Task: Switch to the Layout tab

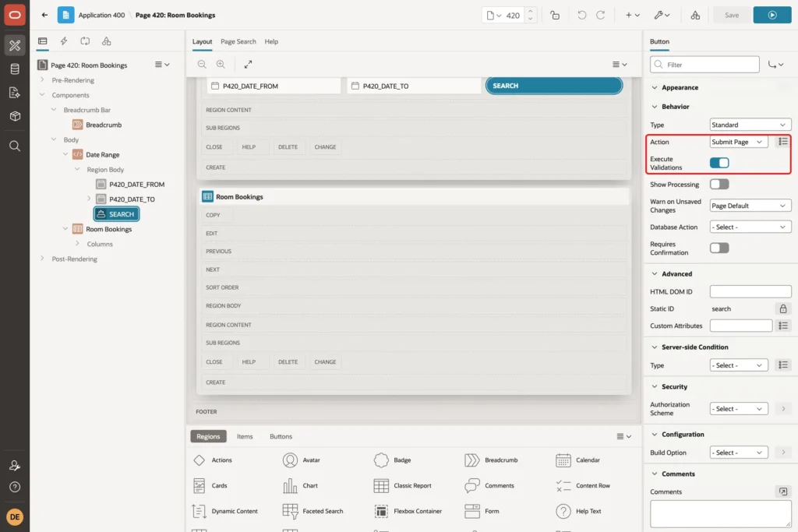Action: 202,42
